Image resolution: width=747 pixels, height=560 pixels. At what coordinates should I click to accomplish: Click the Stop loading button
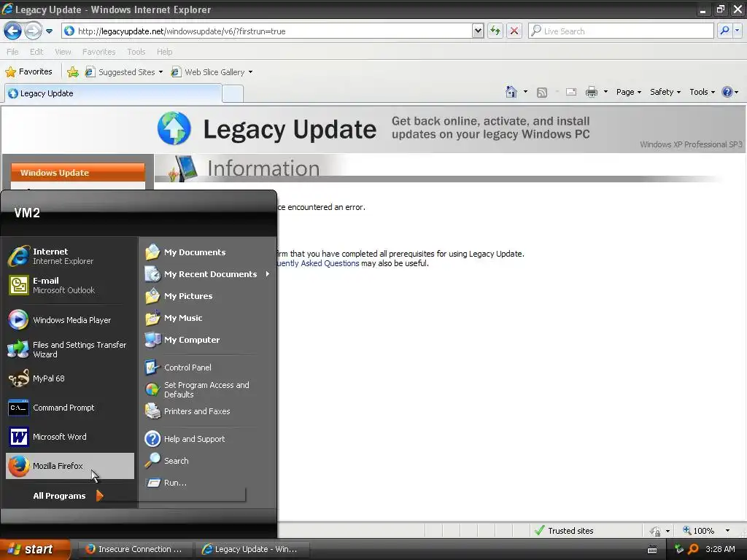point(514,31)
